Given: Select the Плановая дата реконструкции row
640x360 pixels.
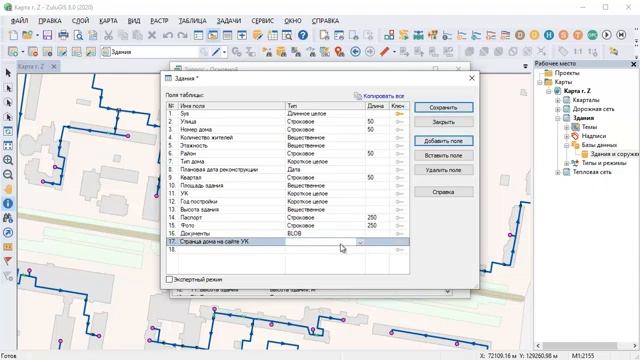Looking at the screenshot, I should (288, 170).
